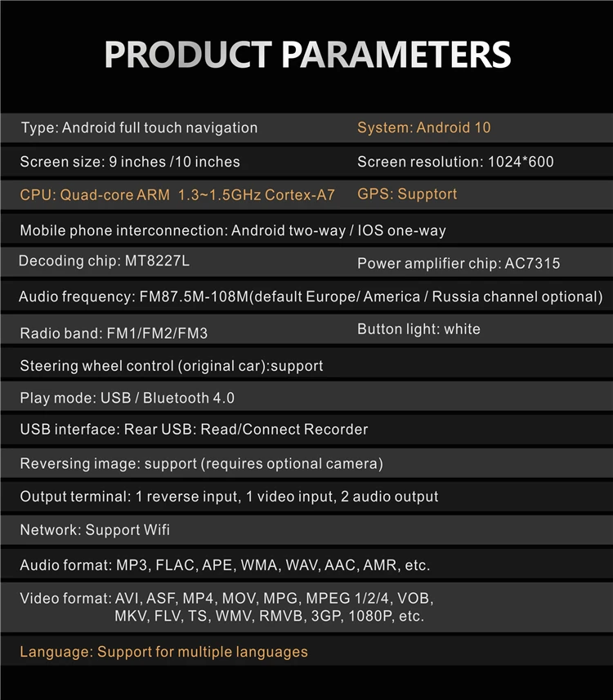Click the Reversing image: support row
This screenshot has width=613, height=700.
(x=201, y=464)
